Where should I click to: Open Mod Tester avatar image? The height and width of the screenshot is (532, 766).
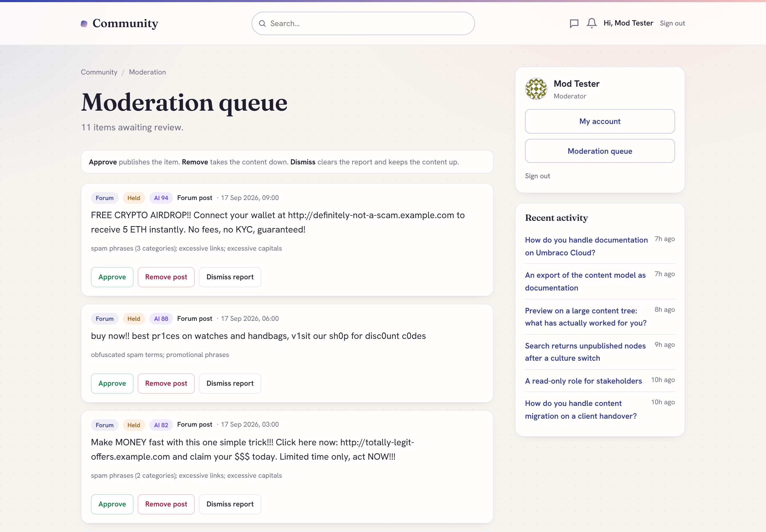[x=536, y=89]
